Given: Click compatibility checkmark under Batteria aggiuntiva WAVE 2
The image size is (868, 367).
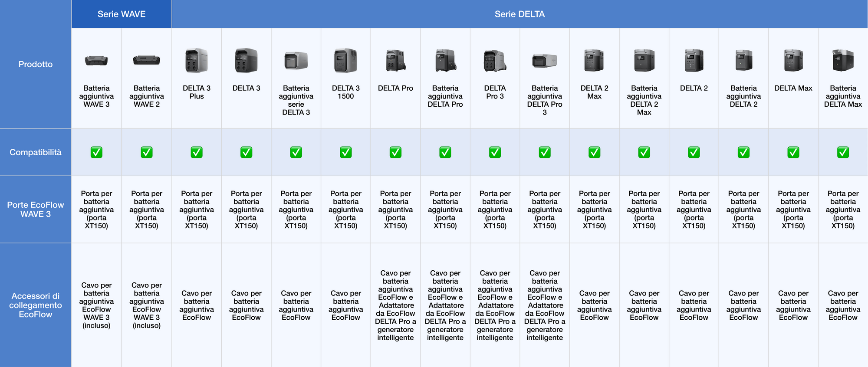Looking at the screenshot, I should click(x=147, y=152).
